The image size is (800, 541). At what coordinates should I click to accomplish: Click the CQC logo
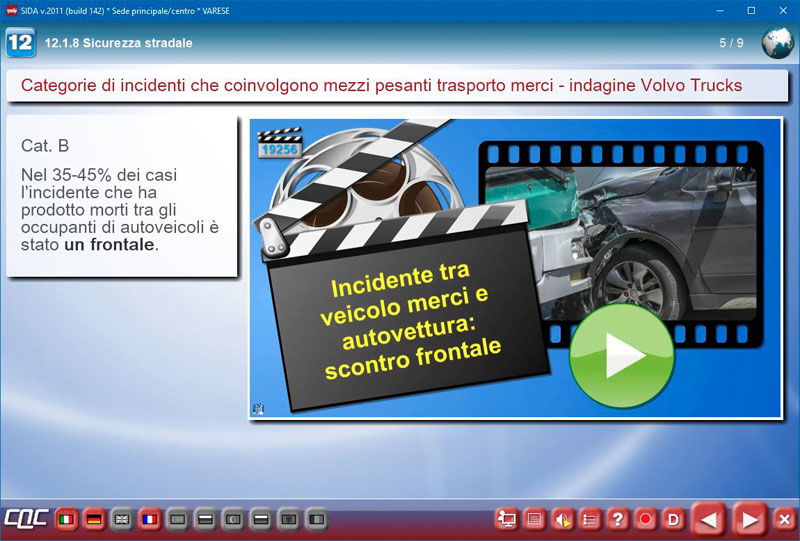click(x=25, y=520)
